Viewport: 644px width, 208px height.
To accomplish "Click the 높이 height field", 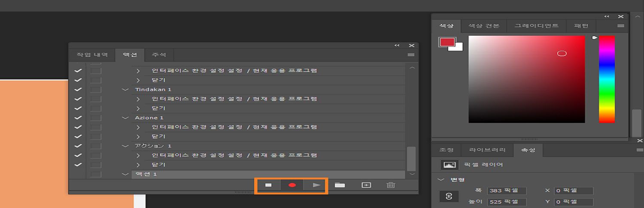I will click(507, 202).
